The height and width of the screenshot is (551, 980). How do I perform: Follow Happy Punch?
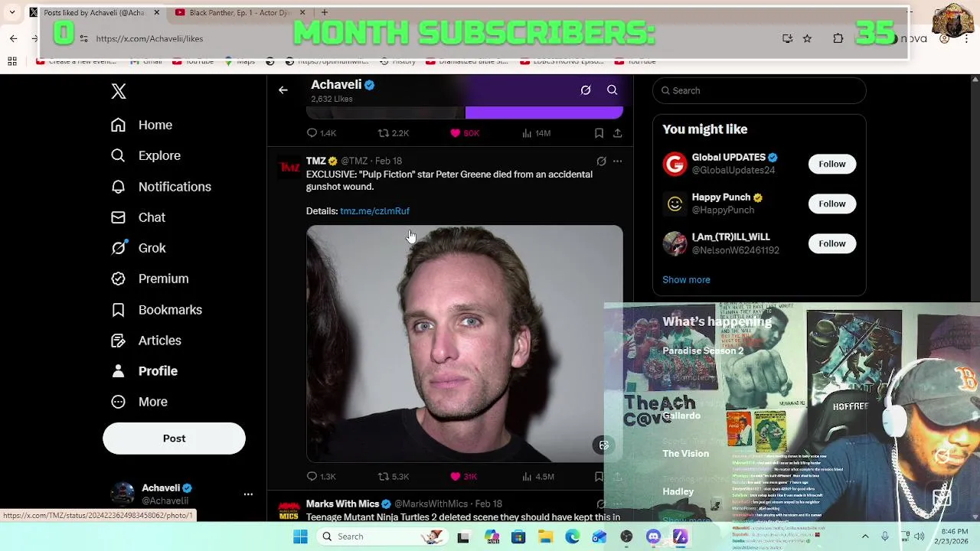(x=831, y=204)
